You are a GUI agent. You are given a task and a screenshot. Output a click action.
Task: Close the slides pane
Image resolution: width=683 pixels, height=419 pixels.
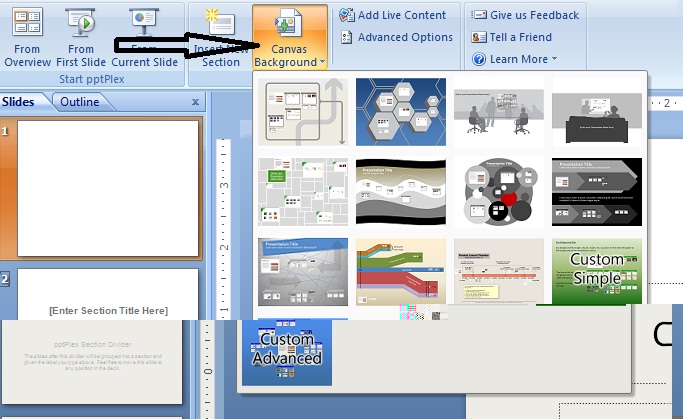tap(196, 102)
